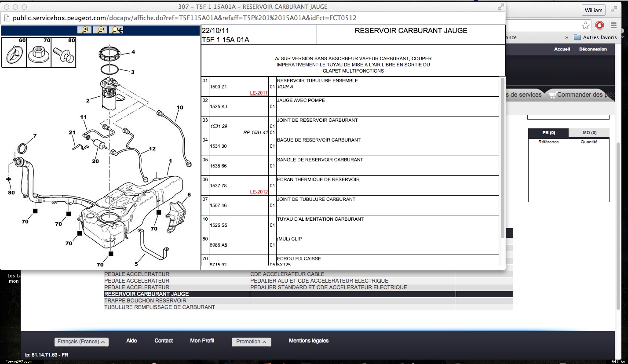Switch to the MO (0) tab
The image size is (628, 364).
click(x=589, y=133)
